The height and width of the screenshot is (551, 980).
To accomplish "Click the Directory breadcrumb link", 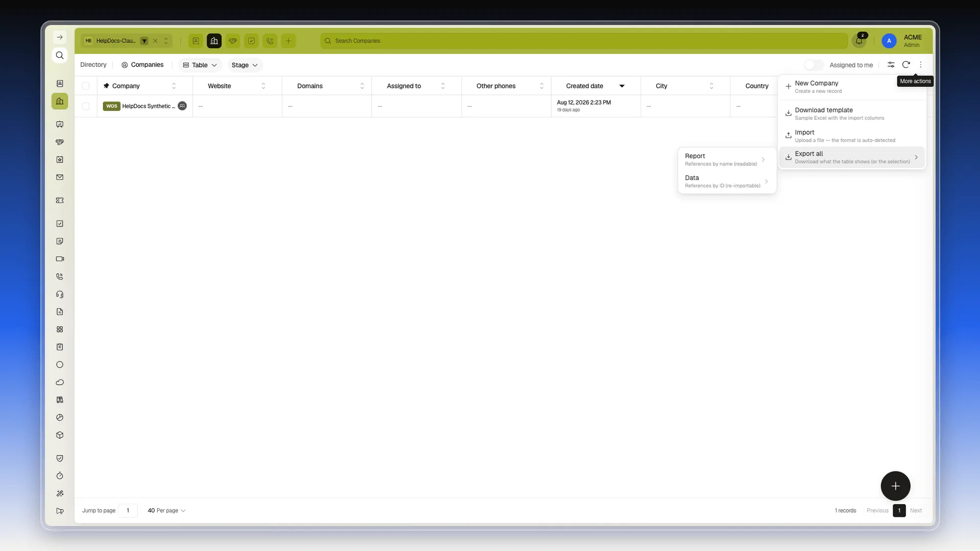I will [93, 65].
